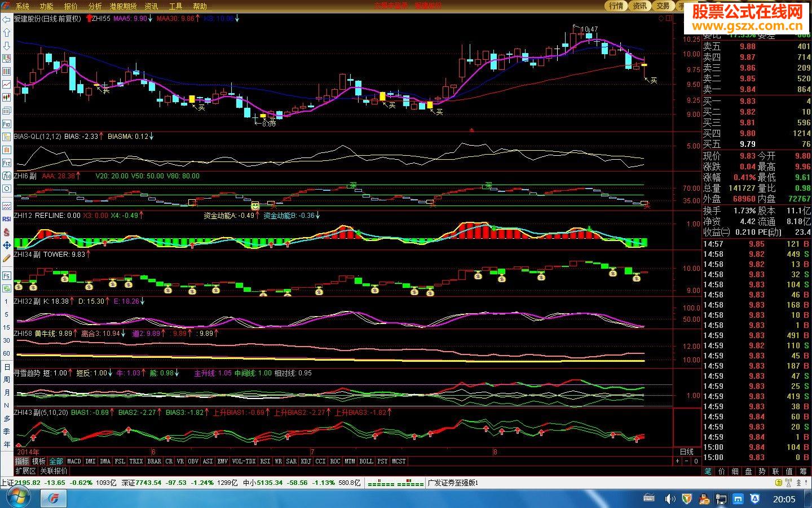Viewport: 812px width, 508px height.
Task: Select the candlestick chart icon in sidebar
Action: [x=6, y=98]
